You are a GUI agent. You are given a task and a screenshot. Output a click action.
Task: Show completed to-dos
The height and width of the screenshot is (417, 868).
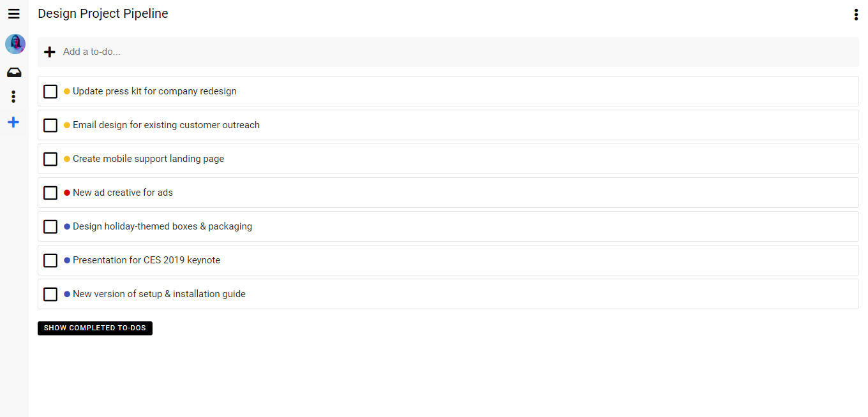[95, 328]
